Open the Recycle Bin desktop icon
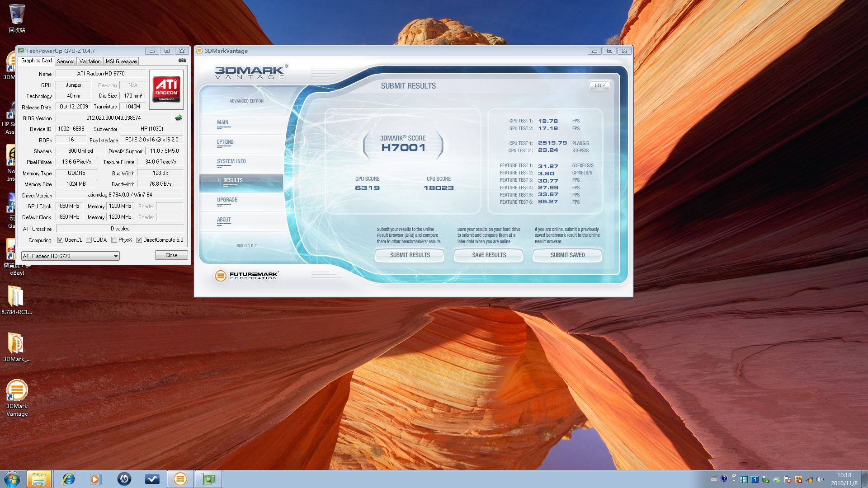The image size is (868, 488). pos(17,19)
